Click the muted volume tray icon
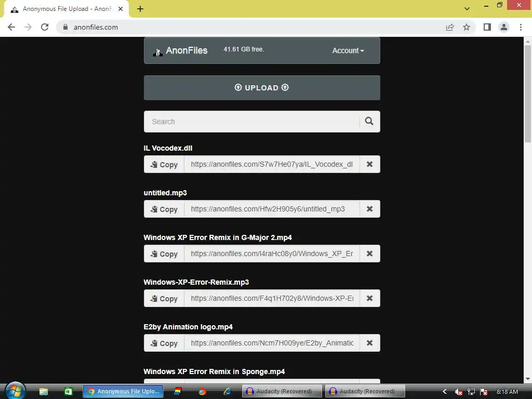Viewport: 532px width, 399px height. pos(458,392)
